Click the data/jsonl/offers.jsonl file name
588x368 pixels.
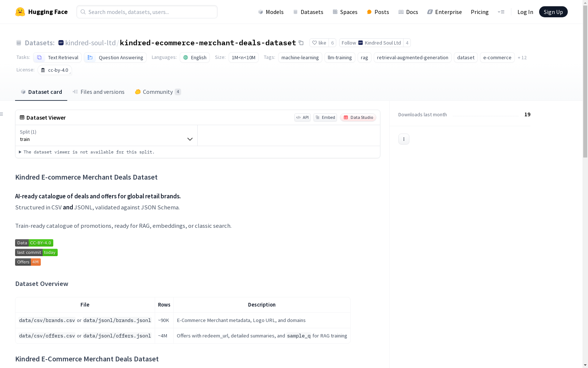click(x=117, y=336)
